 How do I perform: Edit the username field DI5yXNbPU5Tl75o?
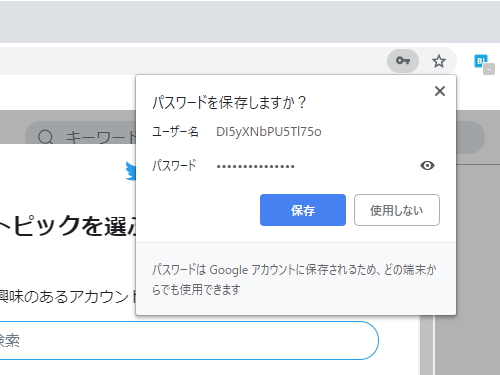(269, 132)
